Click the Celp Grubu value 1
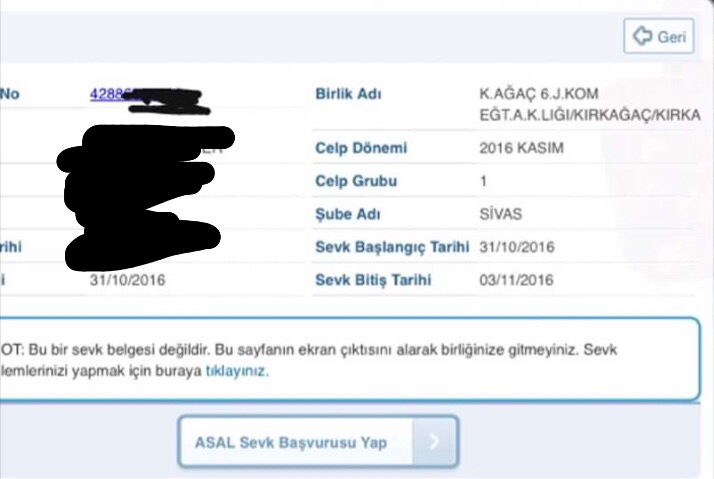 click(484, 181)
